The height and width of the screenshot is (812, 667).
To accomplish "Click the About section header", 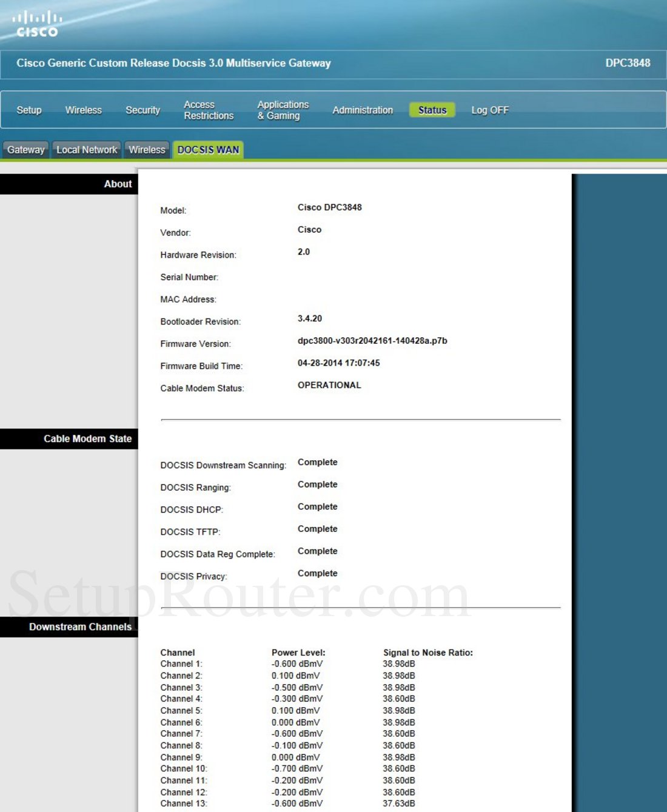I will (118, 184).
